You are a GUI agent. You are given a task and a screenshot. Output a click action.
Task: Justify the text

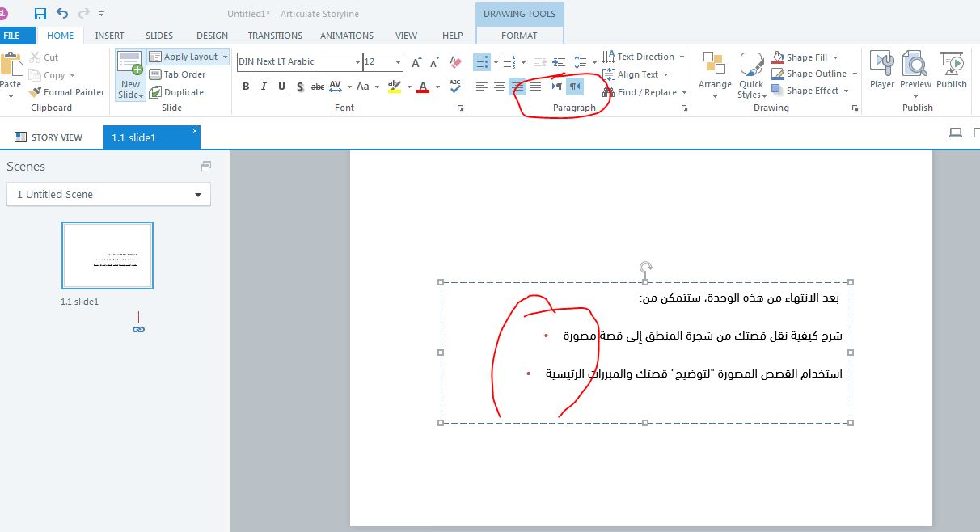[535, 87]
